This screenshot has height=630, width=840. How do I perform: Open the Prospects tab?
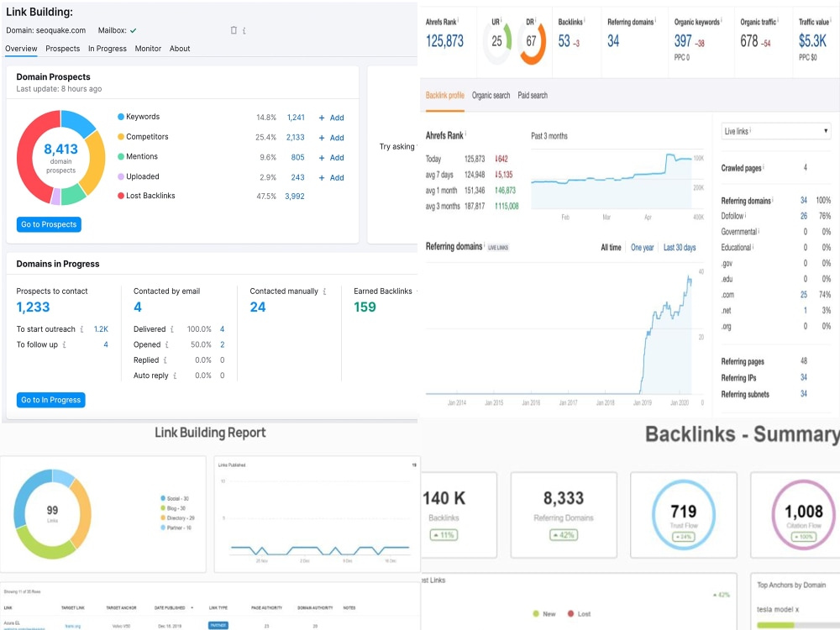click(x=63, y=48)
